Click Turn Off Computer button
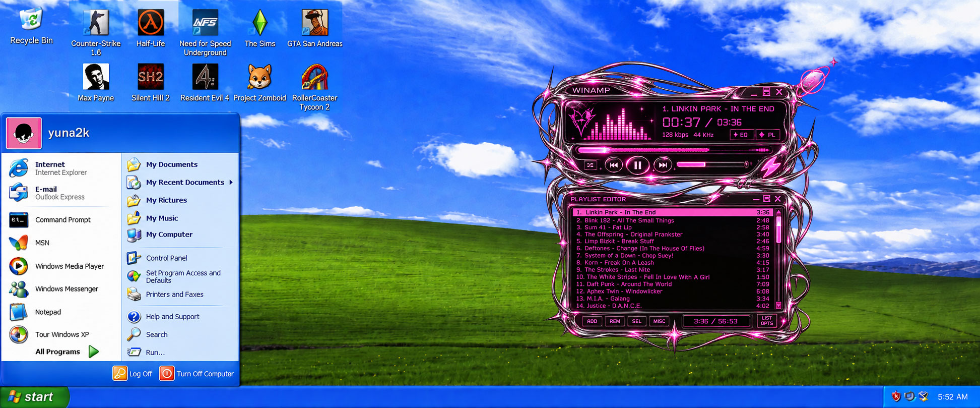This screenshot has height=408, width=980. pos(197,374)
